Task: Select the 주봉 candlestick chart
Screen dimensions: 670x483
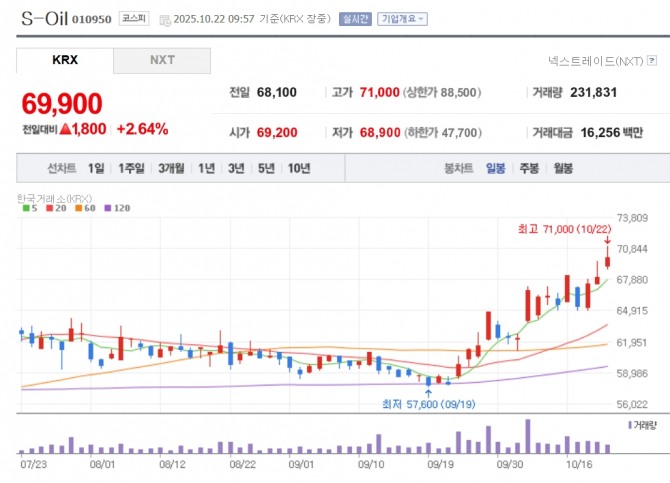Action: pyautogui.click(x=529, y=168)
